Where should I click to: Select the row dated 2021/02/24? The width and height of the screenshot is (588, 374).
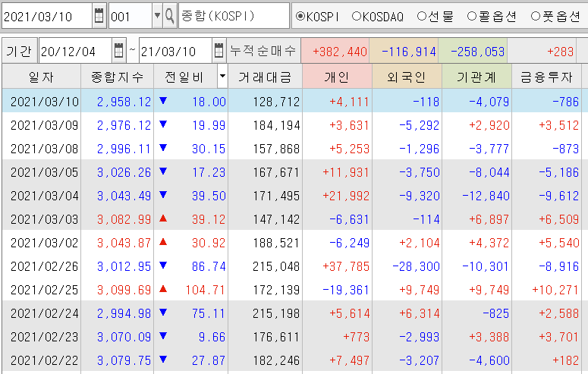pos(294,313)
